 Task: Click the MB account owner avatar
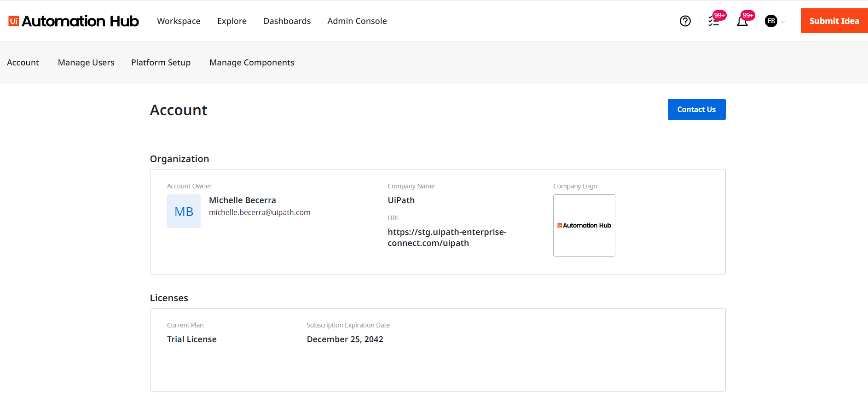(184, 211)
